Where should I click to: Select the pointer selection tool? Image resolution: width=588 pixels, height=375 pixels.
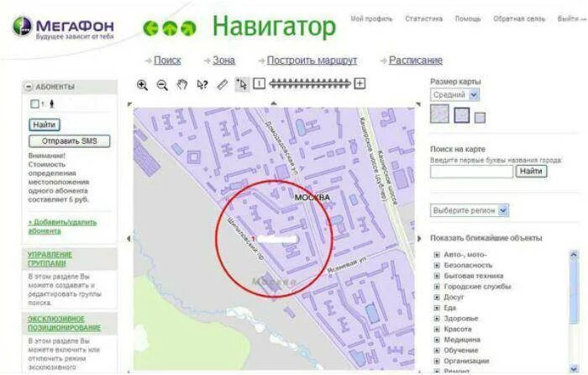coord(242,84)
